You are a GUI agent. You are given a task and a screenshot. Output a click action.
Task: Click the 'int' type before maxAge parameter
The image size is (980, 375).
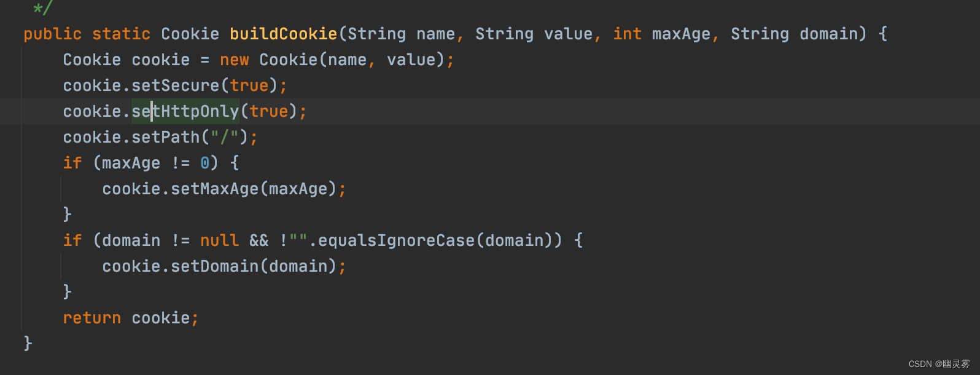coord(628,34)
